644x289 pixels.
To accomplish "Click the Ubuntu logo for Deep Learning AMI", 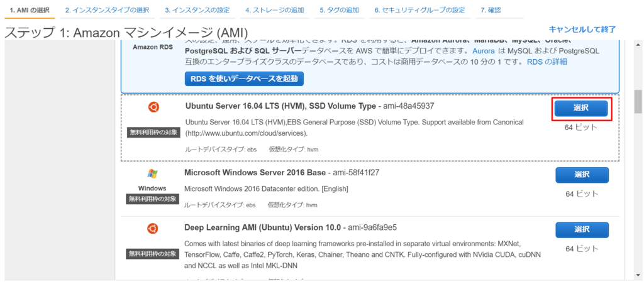I will (x=153, y=229).
